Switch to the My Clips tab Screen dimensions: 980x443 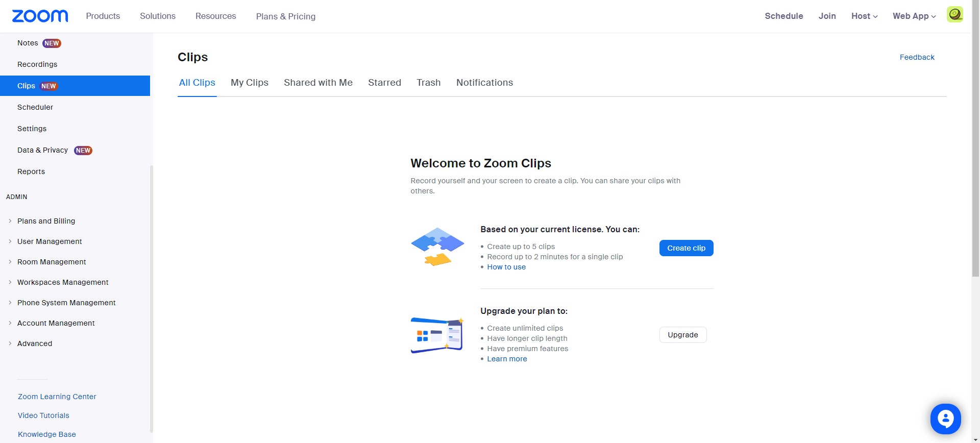pyautogui.click(x=250, y=83)
